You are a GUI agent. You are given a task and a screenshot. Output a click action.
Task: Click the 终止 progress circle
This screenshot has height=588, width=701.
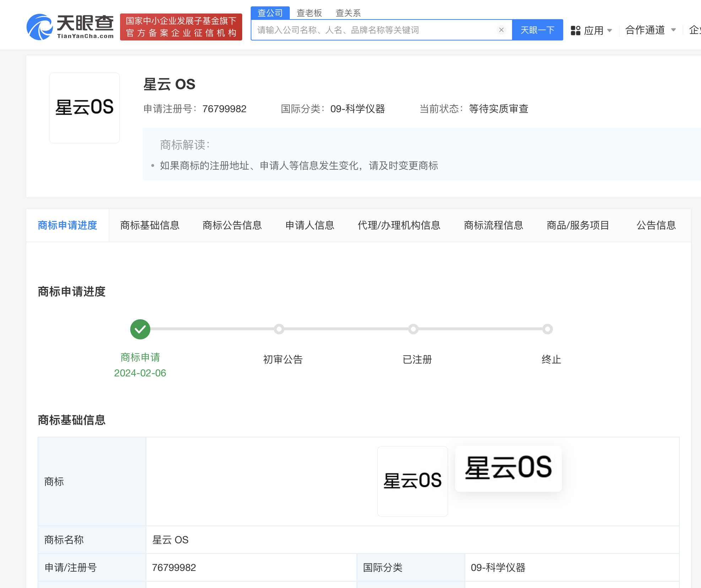[x=547, y=329]
